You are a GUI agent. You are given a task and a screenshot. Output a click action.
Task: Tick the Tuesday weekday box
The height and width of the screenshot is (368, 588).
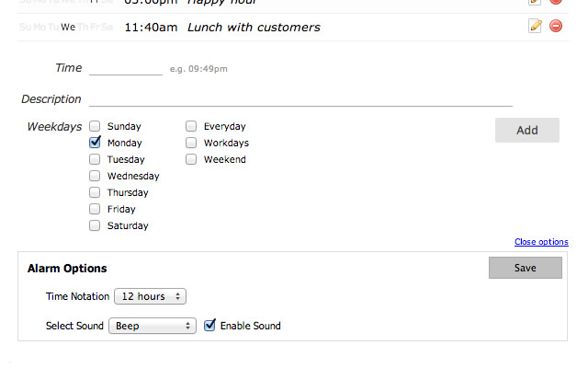tap(95, 160)
